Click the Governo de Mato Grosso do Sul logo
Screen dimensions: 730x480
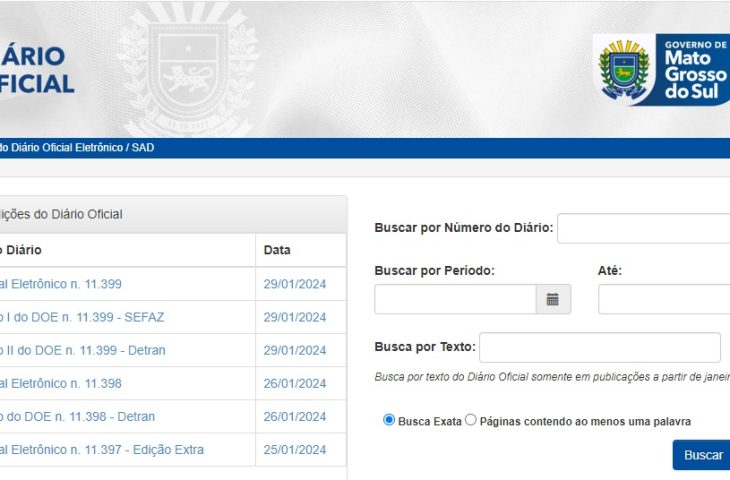tap(661, 70)
